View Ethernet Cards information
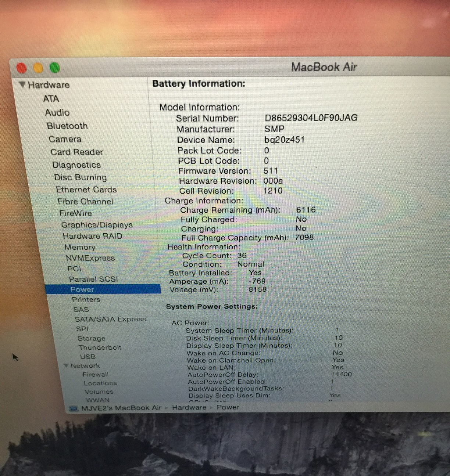Image resolution: width=450 pixels, height=476 pixels. click(86, 190)
